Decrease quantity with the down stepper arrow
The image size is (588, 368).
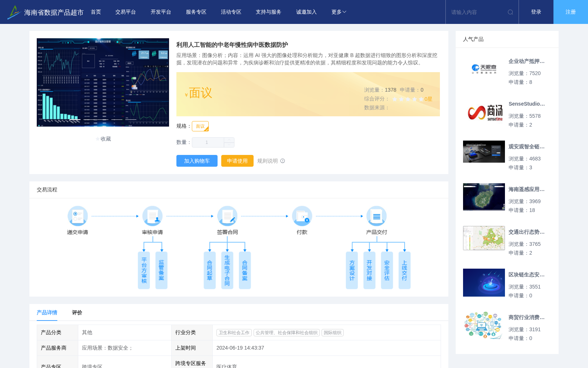pos(229,145)
